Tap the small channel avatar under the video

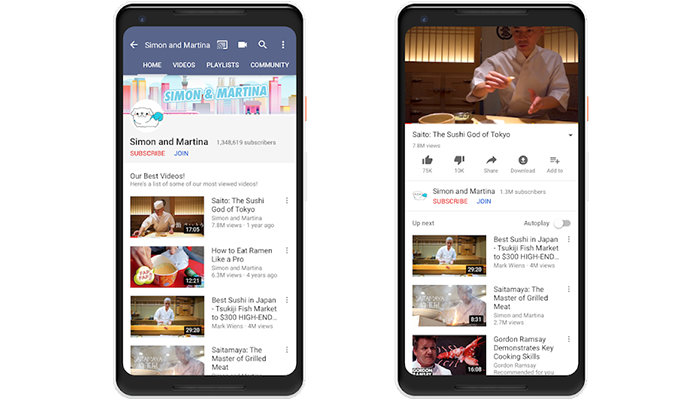pos(420,196)
